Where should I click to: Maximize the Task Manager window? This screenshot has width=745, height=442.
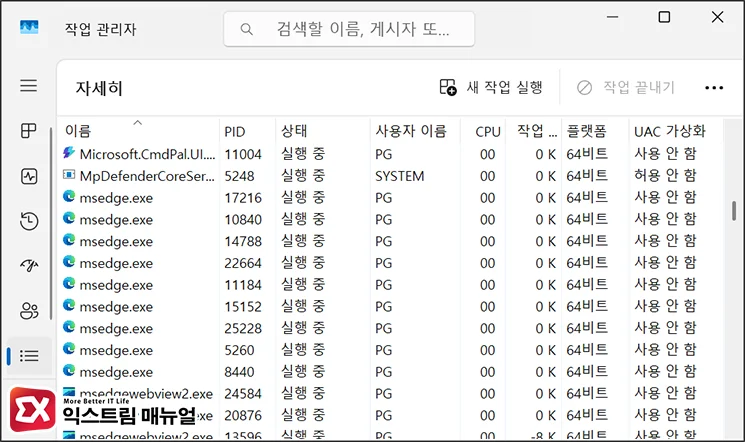[x=664, y=17]
